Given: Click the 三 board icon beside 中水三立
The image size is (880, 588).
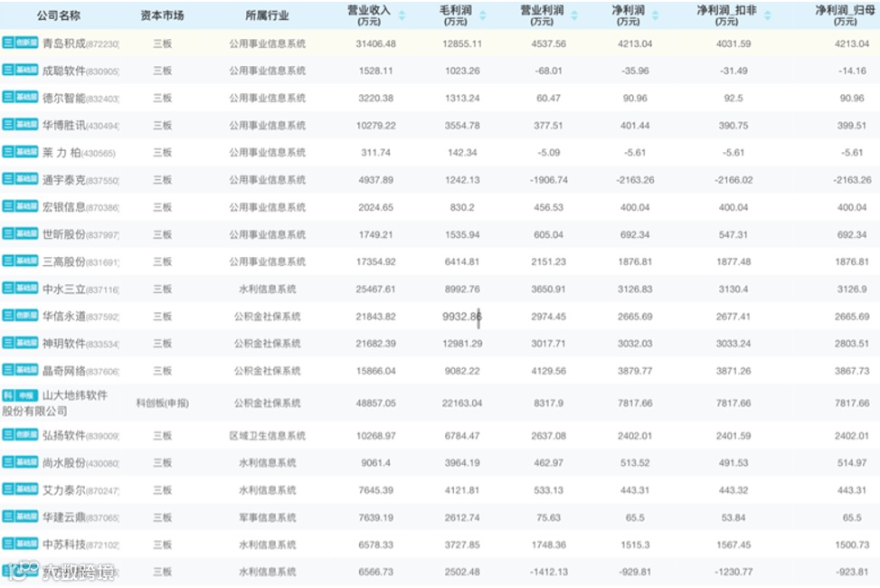Looking at the screenshot, I should click(8, 288).
